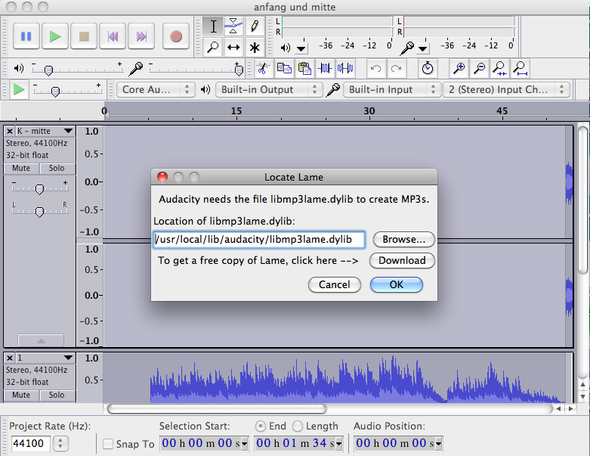Click the Zoom Out magnifier icon
The width and height of the screenshot is (590, 456).
(479, 68)
